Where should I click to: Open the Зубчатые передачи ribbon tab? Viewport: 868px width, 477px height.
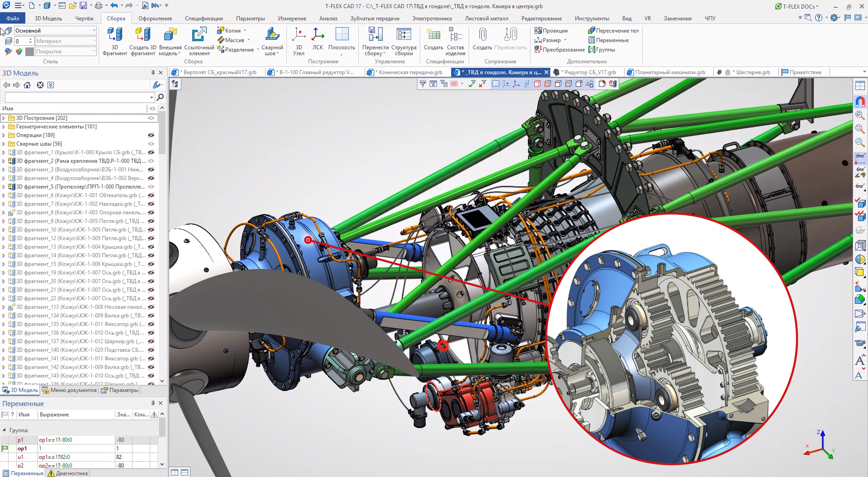(x=375, y=19)
